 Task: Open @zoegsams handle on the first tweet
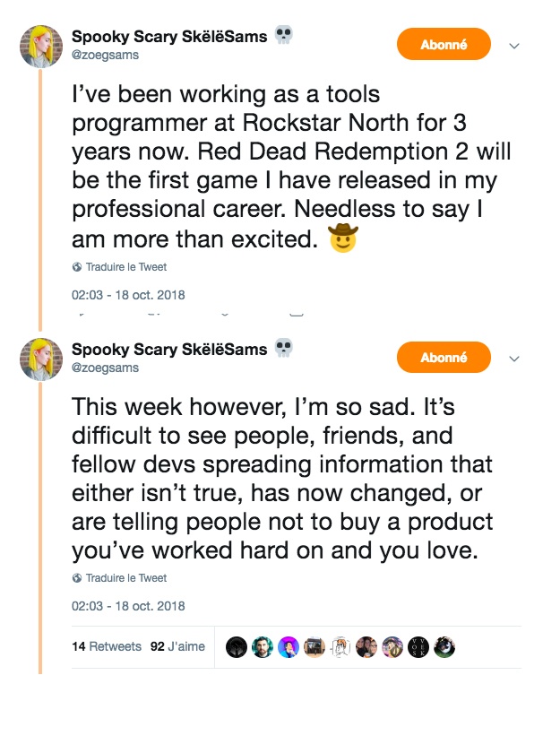pyautogui.click(x=105, y=56)
